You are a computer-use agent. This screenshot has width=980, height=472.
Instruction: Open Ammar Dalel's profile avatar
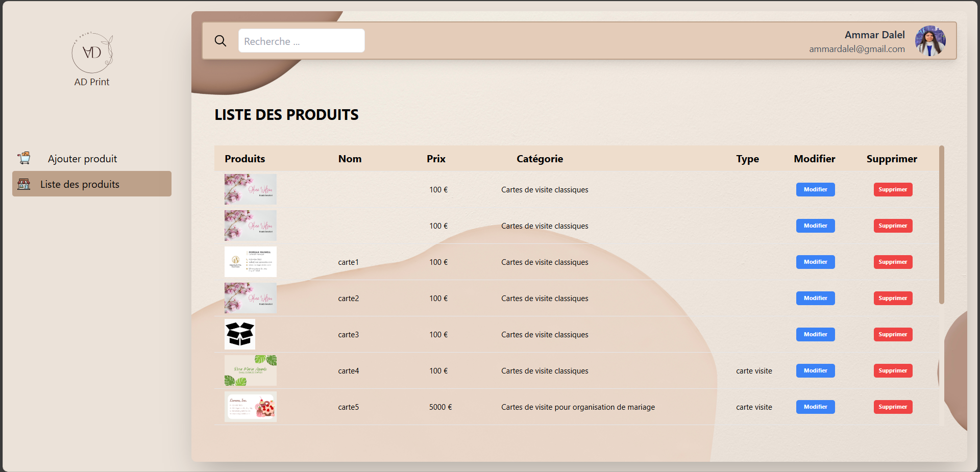[x=930, y=41]
